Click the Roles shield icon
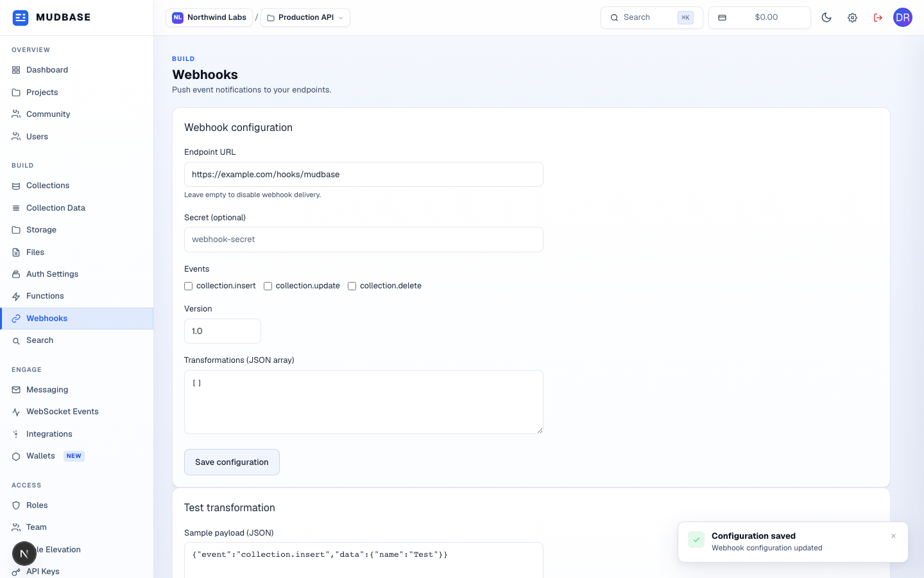Image resolution: width=924 pixels, height=578 pixels. [16, 505]
